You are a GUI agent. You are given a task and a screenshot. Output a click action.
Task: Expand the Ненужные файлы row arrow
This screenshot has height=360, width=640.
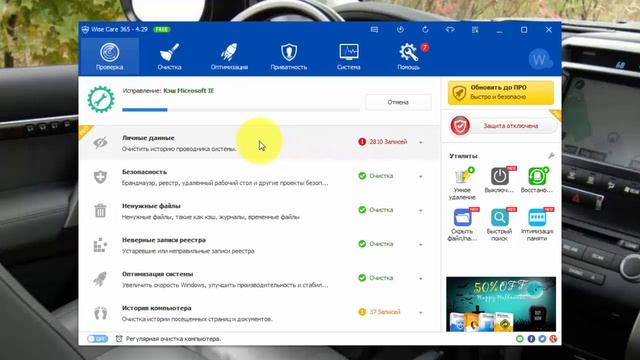pos(420,211)
